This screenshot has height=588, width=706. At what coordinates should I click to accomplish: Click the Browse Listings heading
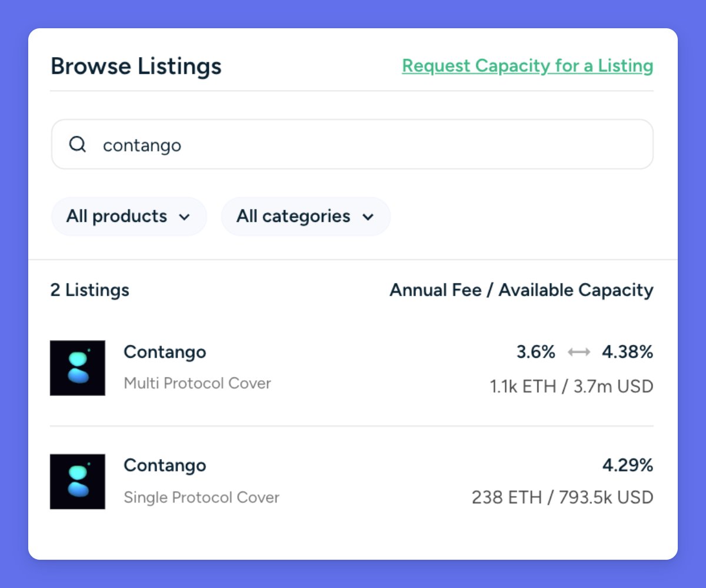tap(136, 66)
